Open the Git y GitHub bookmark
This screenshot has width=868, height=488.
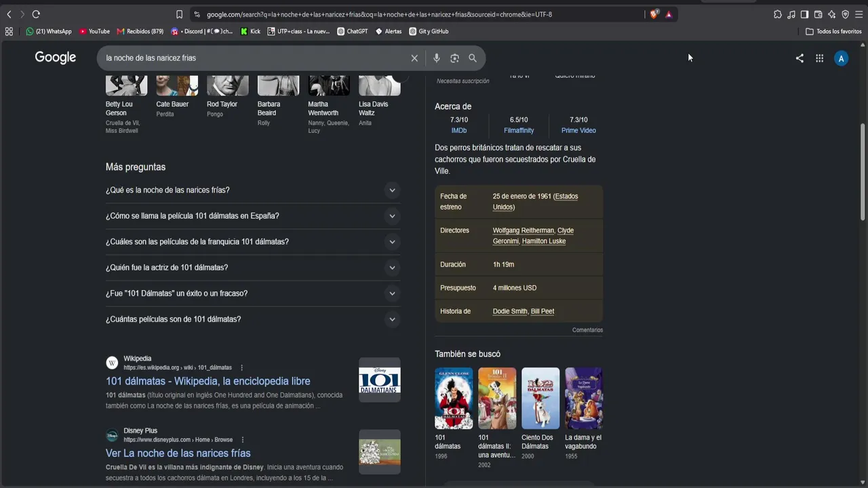[429, 31]
